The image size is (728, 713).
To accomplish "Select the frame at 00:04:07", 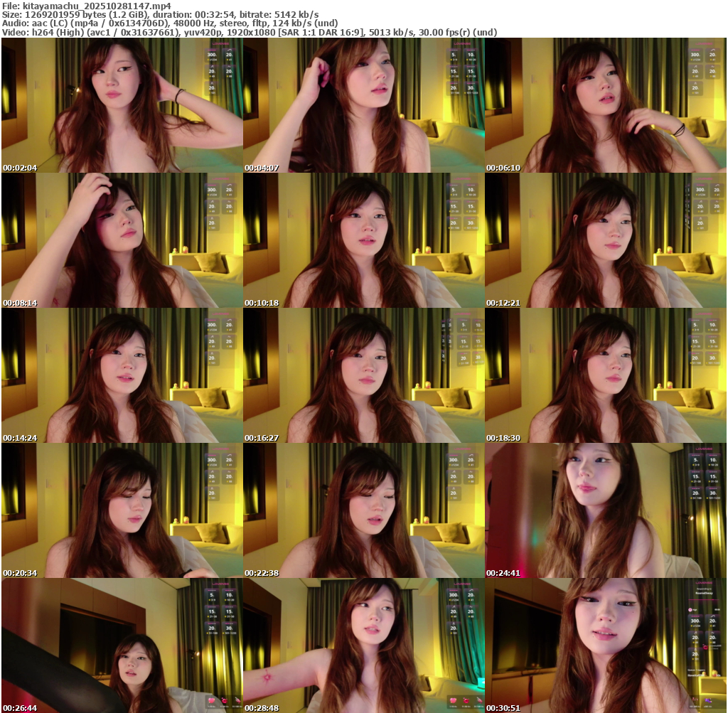I will [363, 105].
